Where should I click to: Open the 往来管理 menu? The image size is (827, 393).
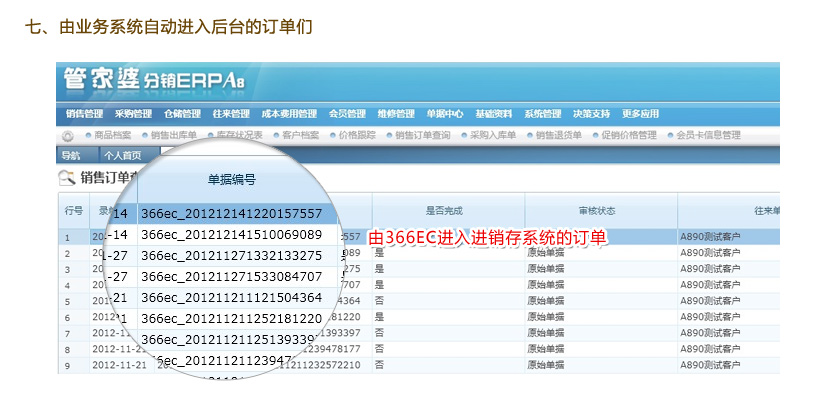[x=231, y=114]
